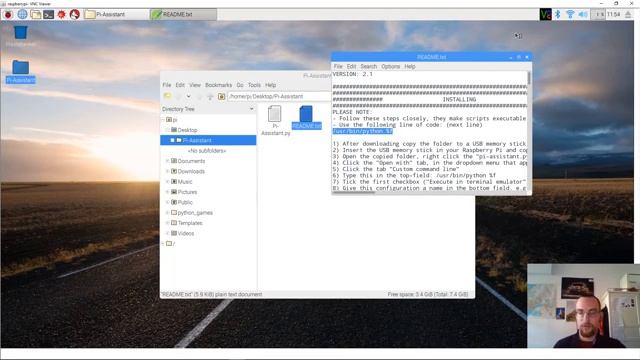Screen dimensions: 640x360
Task: Select root / in directory tree
Action: [x=171, y=244]
